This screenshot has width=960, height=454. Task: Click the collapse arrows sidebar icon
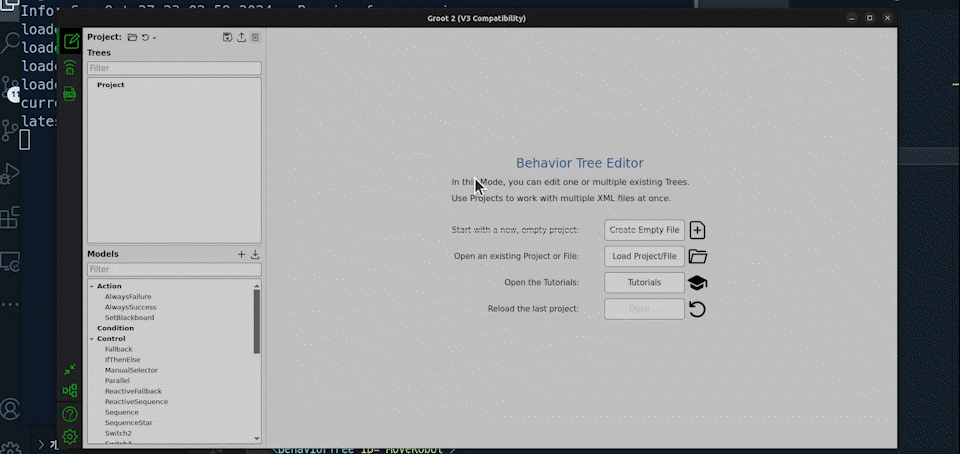pyautogui.click(x=70, y=370)
